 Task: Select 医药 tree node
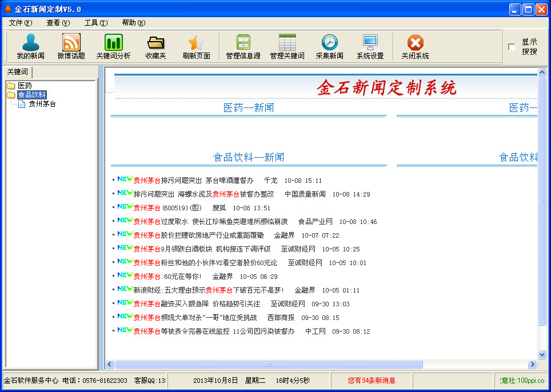click(25, 86)
